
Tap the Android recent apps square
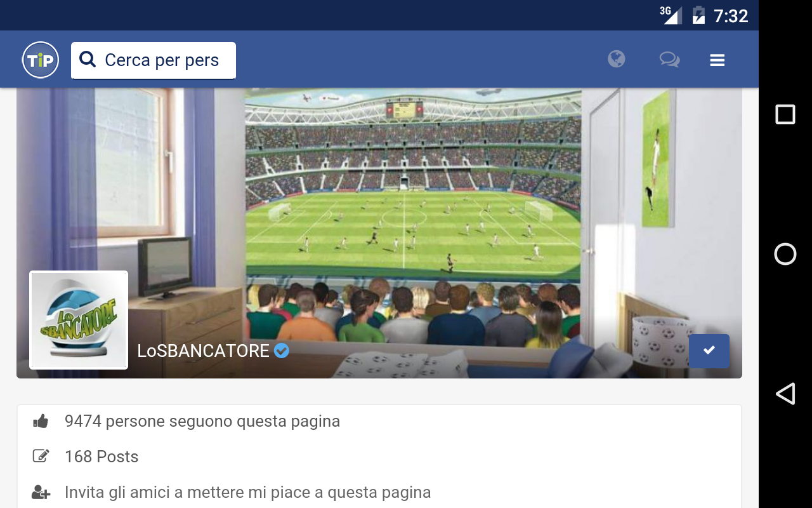[785, 114]
